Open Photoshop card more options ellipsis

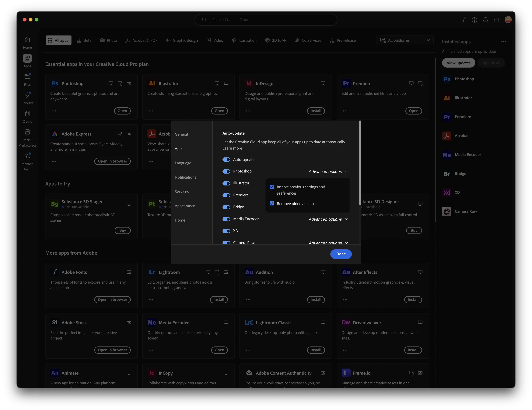(54, 111)
